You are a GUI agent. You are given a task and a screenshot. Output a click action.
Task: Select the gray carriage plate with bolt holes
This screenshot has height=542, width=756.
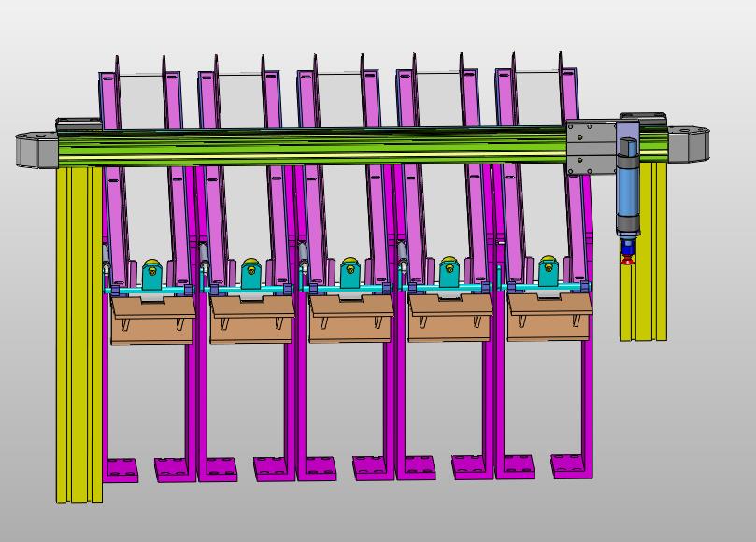click(592, 148)
